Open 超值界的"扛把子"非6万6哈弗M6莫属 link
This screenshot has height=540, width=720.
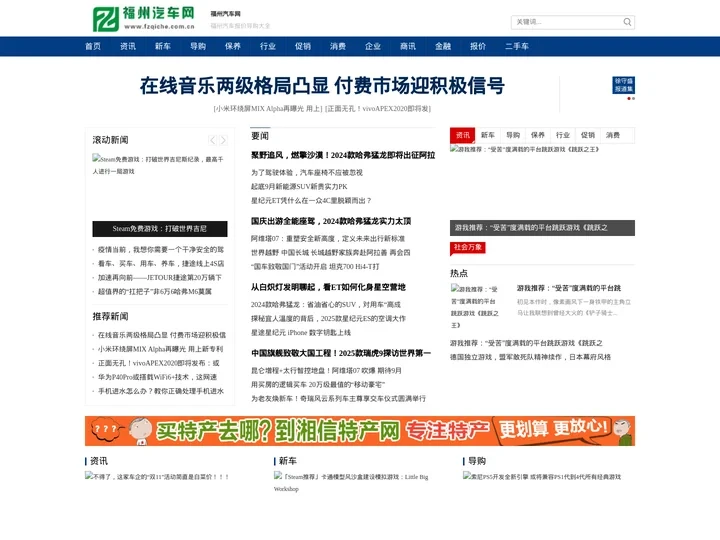pos(155,292)
